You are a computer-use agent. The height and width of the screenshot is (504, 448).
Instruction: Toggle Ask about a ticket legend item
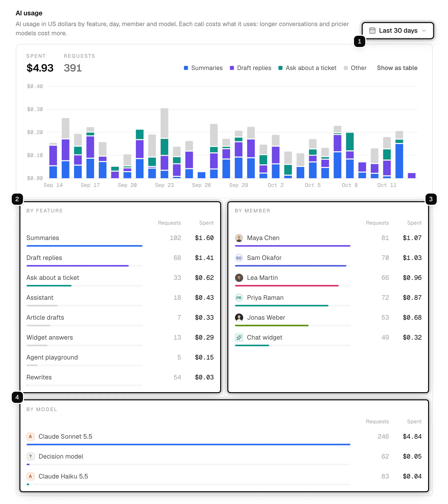pyautogui.click(x=308, y=68)
